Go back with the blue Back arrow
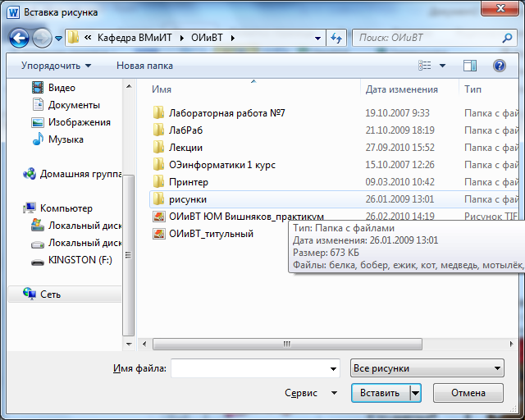 tap(19, 38)
